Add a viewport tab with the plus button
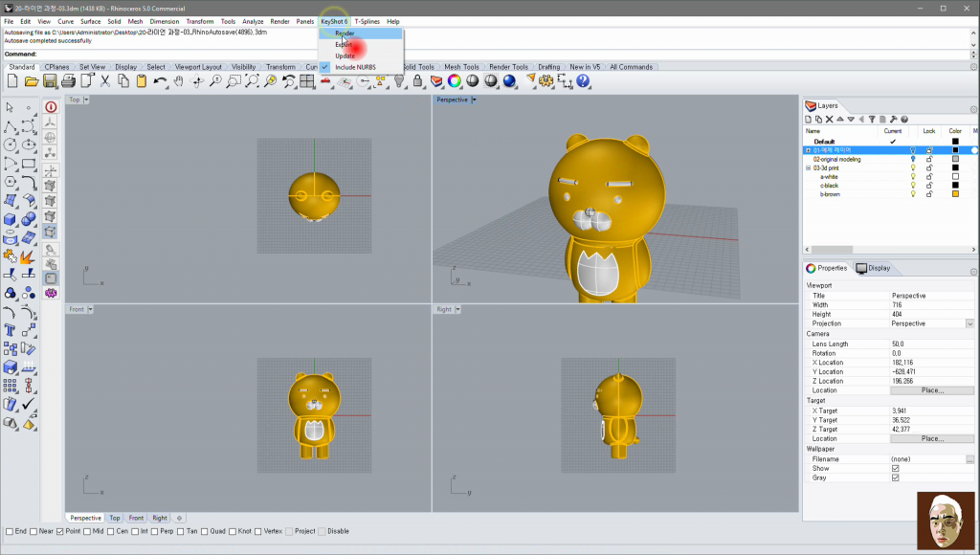 pos(179,518)
